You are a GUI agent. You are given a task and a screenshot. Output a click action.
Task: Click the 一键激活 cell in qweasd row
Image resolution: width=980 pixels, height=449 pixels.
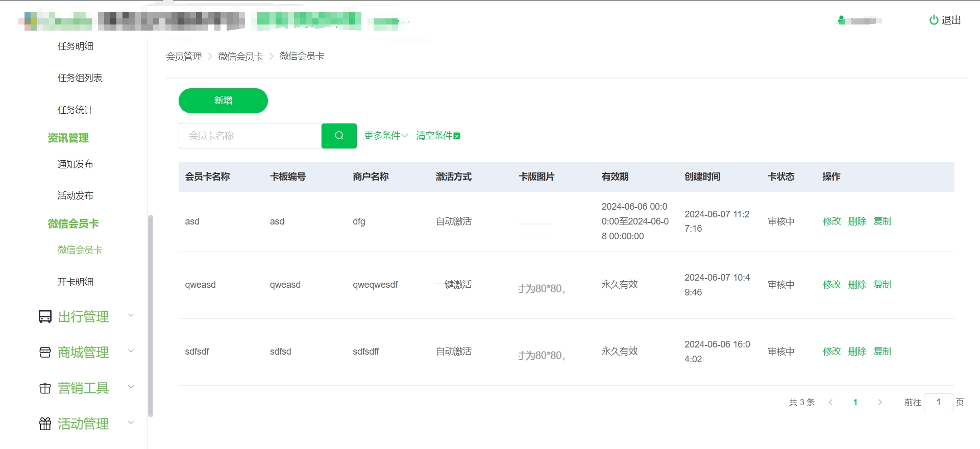(x=454, y=285)
